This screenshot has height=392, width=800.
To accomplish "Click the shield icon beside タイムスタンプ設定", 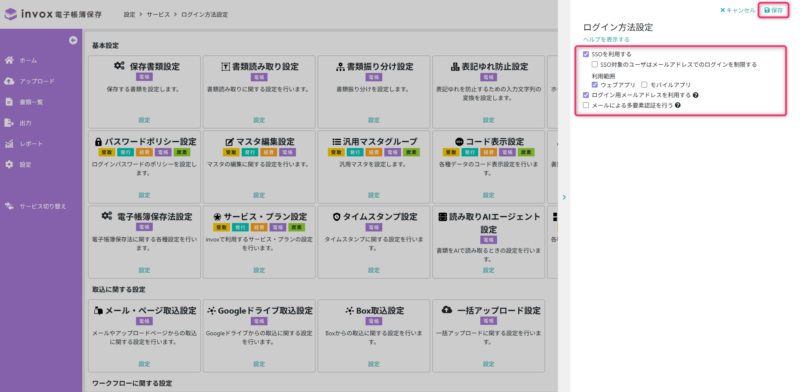I will [x=336, y=217].
